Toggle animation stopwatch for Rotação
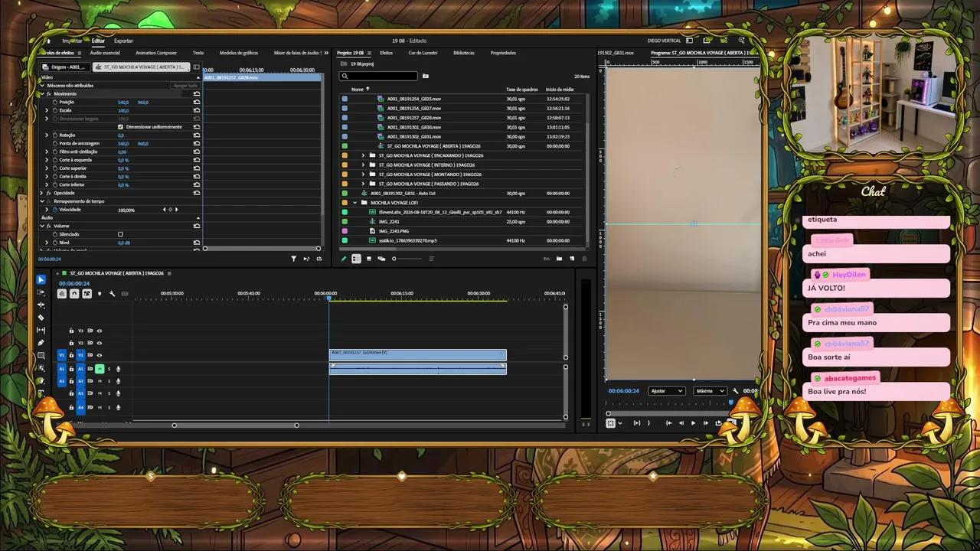980x551 pixels. pos(55,135)
